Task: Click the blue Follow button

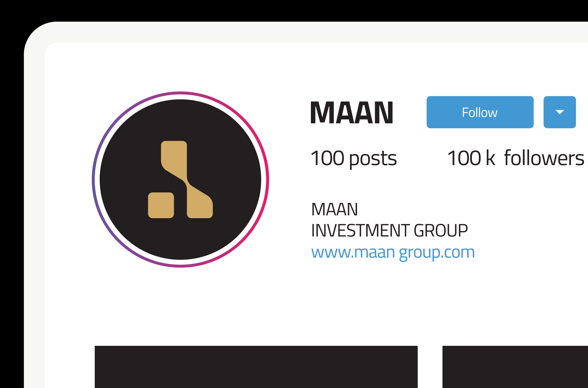Action: coord(480,112)
